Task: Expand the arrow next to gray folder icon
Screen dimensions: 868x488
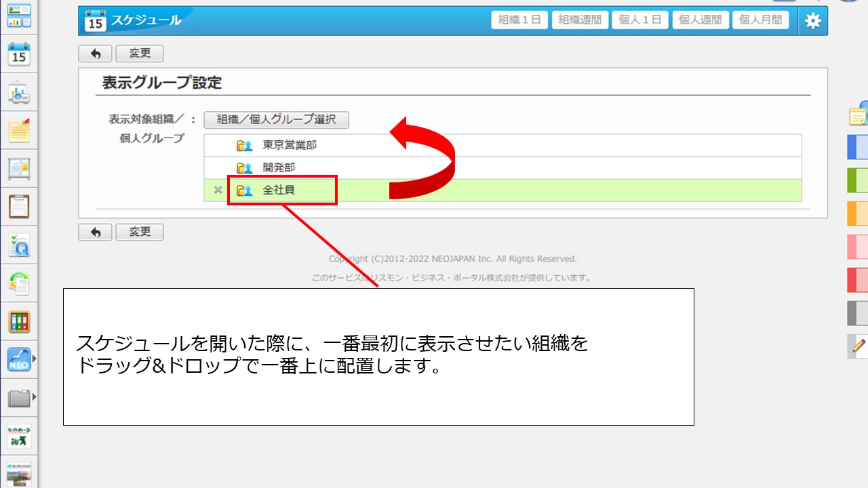Action: point(34,397)
